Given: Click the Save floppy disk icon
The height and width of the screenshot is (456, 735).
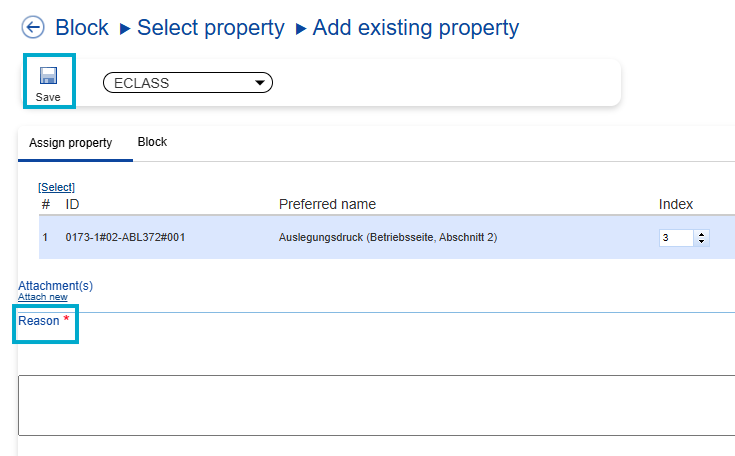Looking at the screenshot, I should (48, 76).
